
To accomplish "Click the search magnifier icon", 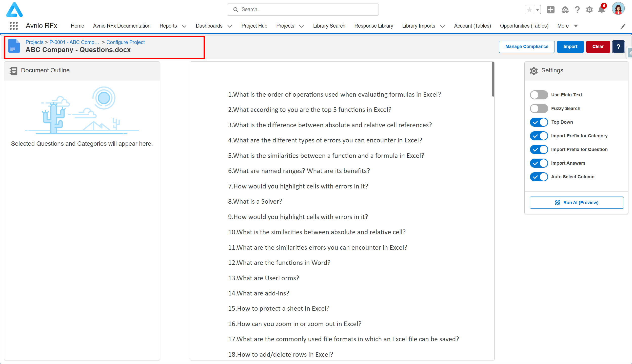I will pyautogui.click(x=236, y=10).
